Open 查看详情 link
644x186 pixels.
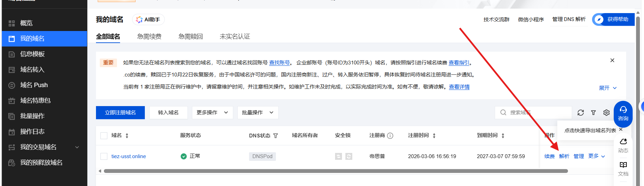click(x=459, y=87)
